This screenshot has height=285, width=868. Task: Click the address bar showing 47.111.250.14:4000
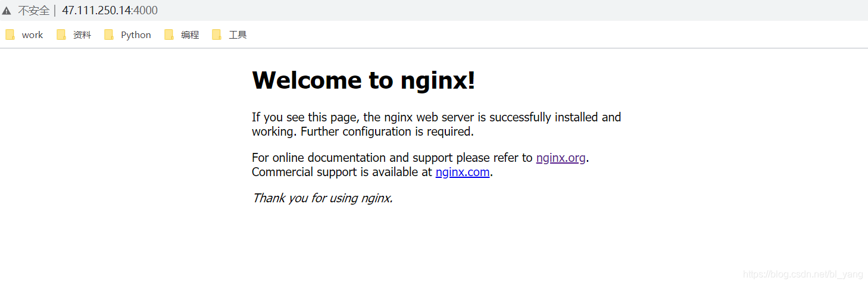(x=110, y=11)
